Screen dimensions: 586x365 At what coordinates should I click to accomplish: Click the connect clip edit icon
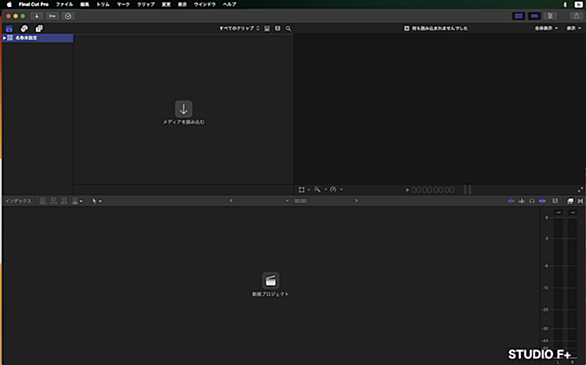[43, 201]
